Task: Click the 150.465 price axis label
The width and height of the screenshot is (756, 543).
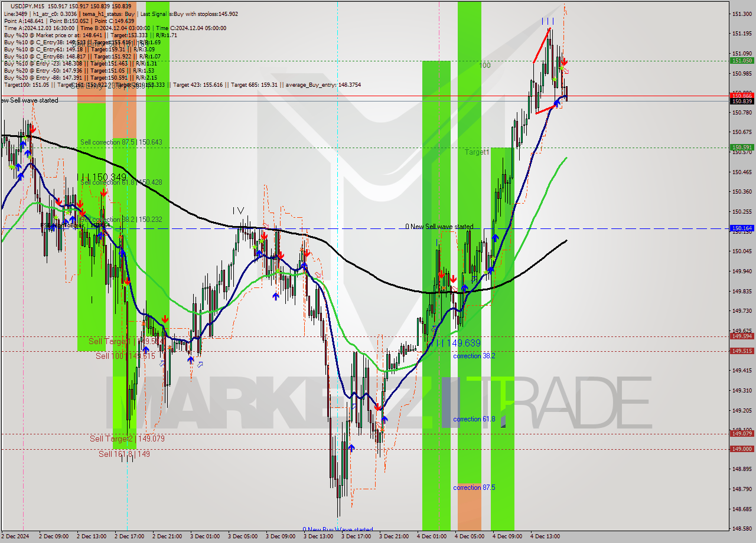Action: pos(742,172)
